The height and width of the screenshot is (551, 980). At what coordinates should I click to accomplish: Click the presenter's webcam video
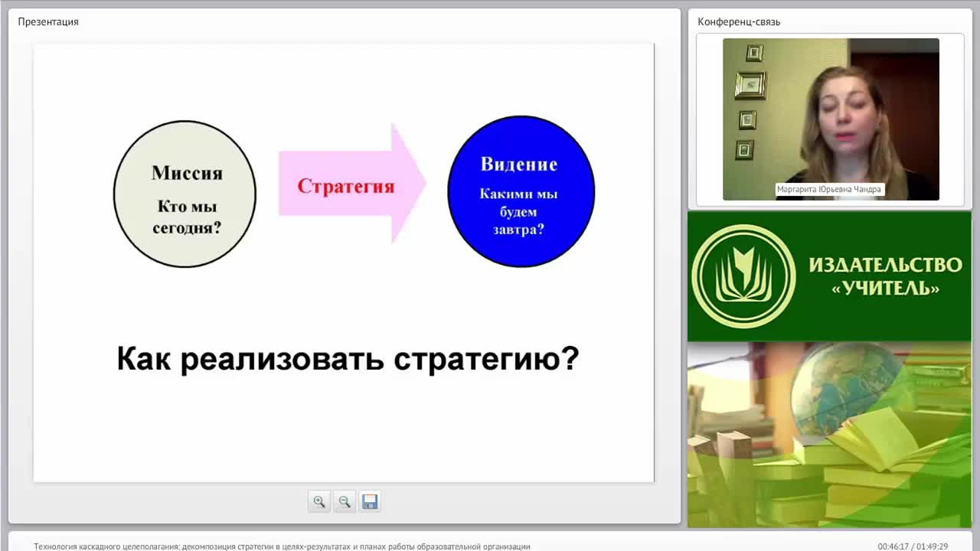pos(831,119)
